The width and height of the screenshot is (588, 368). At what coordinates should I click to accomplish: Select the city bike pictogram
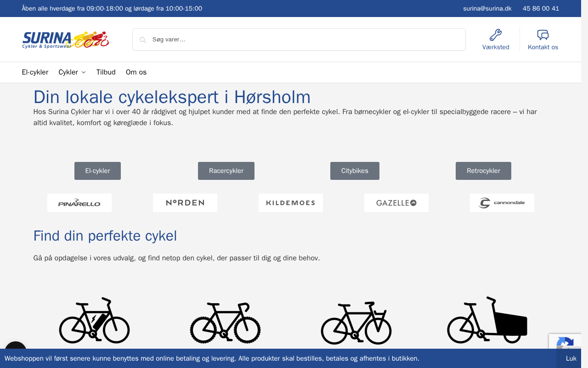coord(356,323)
